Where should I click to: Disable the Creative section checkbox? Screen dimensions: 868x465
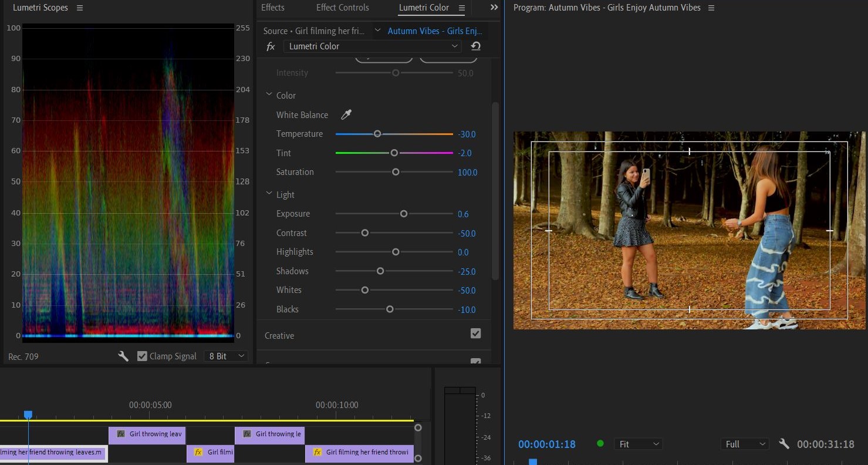[476, 333]
